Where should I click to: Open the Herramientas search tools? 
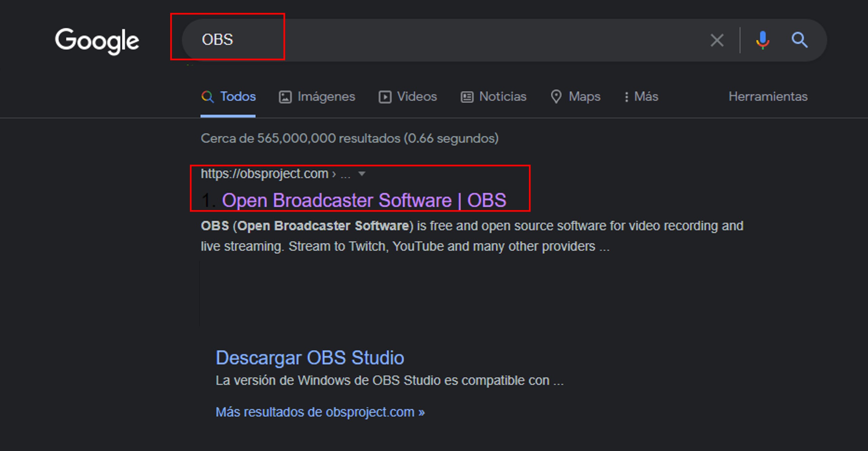[768, 97]
